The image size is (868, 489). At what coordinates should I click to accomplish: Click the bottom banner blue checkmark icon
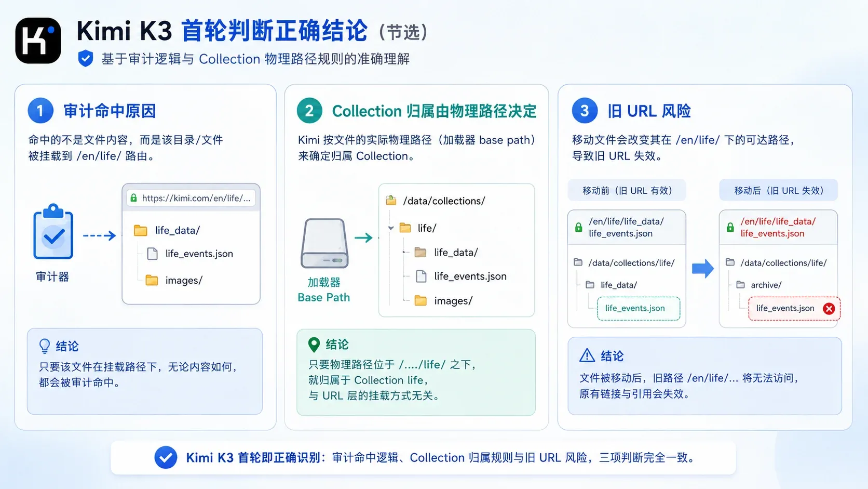pyautogui.click(x=166, y=458)
